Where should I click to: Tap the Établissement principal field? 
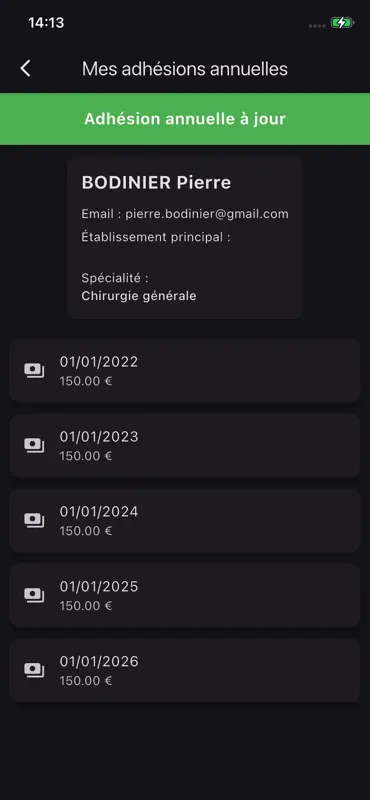(x=156, y=237)
